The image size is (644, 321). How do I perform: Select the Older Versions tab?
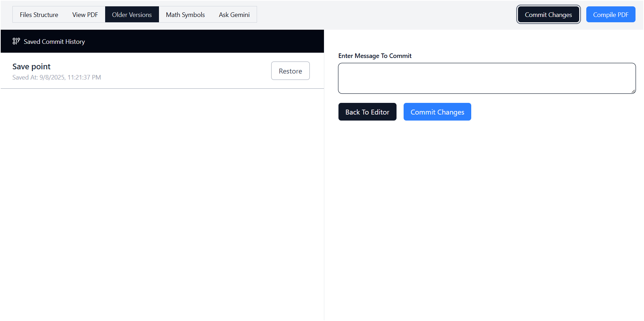pos(132,14)
